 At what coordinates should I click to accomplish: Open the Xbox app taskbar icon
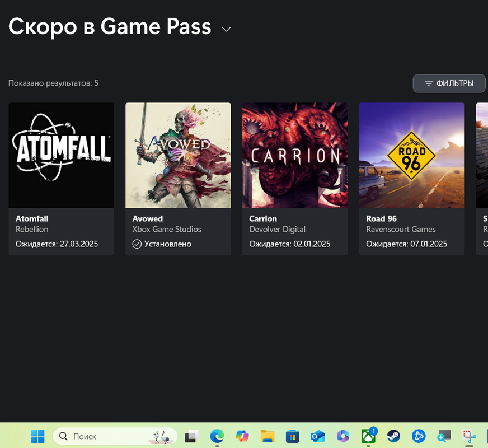(x=368, y=436)
